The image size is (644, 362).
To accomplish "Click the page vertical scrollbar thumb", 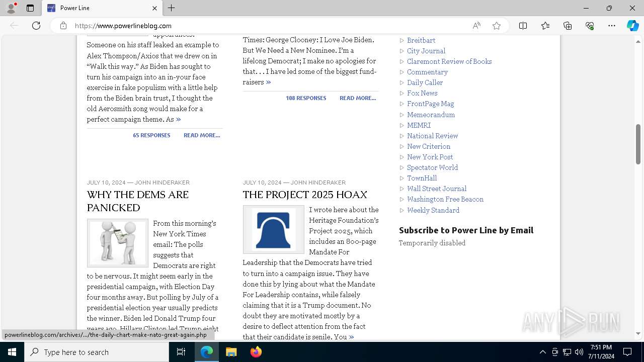I will tap(638, 144).
